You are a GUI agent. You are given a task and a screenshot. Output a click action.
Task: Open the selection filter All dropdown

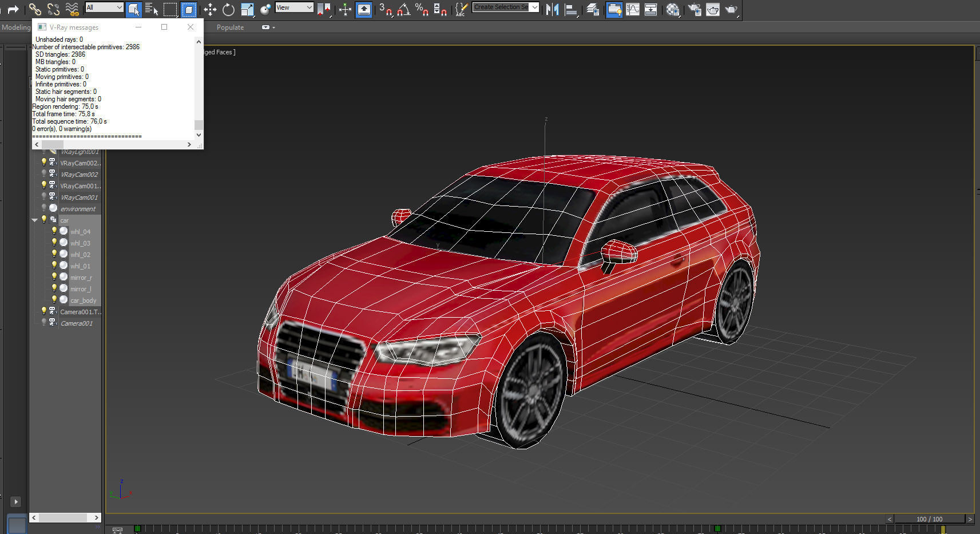click(x=104, y=7)
